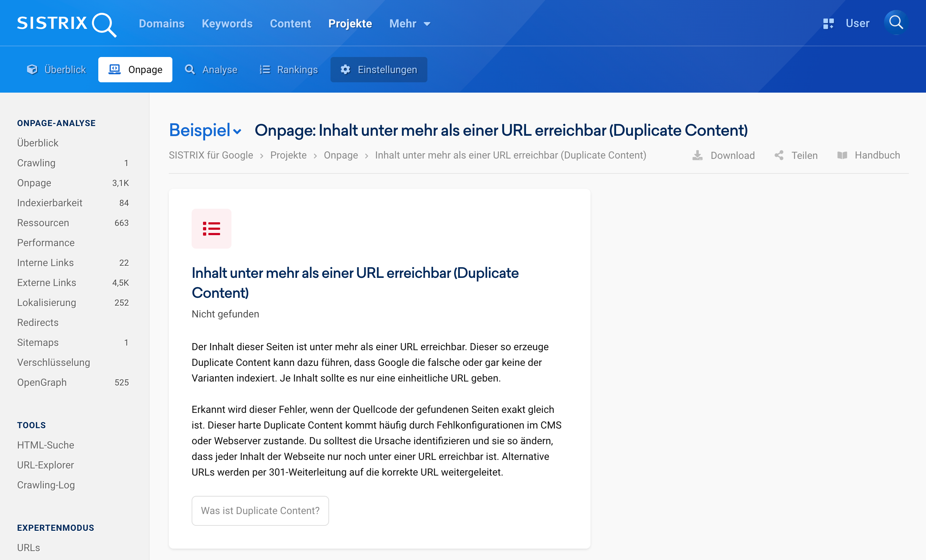Open the Projekte breadcrumb link
Screen dimensions: 926x560
pyautogui.click(x=288, y=155)
